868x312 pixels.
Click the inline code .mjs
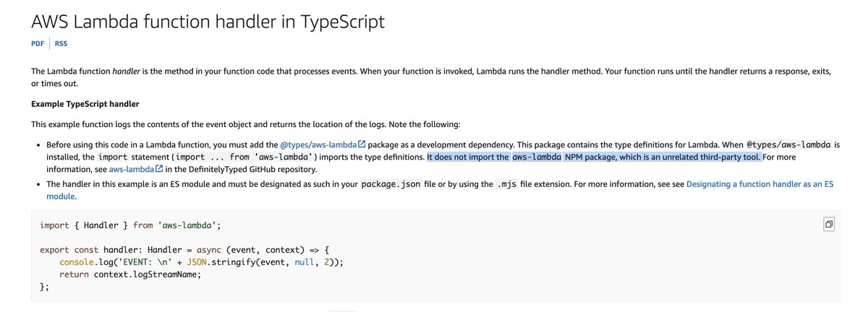coord(507,184)
